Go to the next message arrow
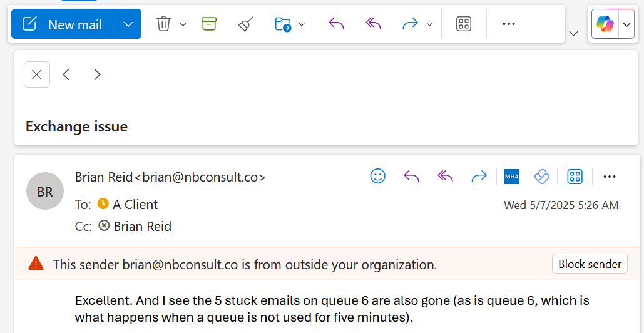This screenshot has width=644, height=333. point(97,74)
